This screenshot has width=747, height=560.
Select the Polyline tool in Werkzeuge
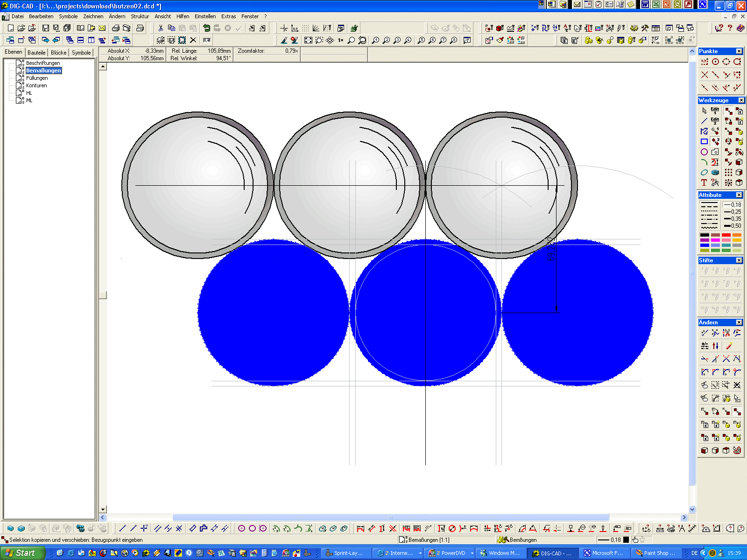coord(704,131)
